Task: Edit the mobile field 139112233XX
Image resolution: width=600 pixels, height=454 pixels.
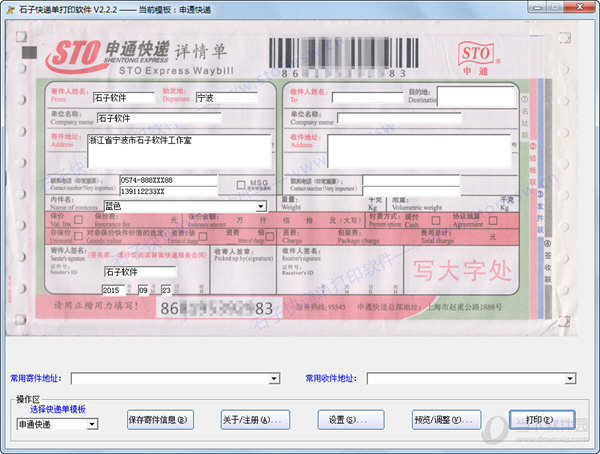Action: pos(168,191)
